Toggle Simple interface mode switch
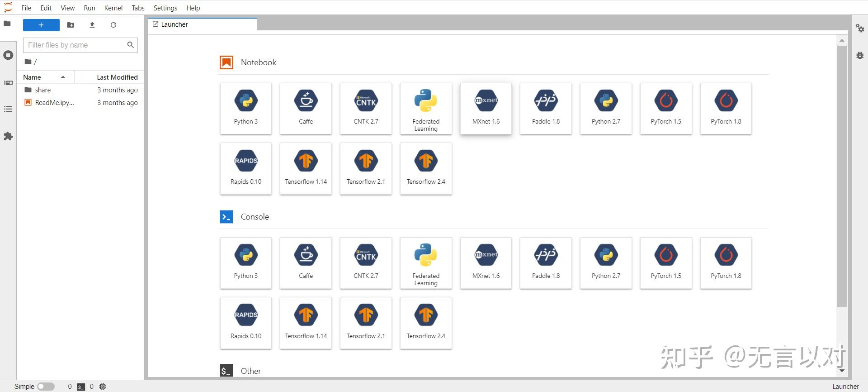Viewport: 868px width, 392px height. 46,387
